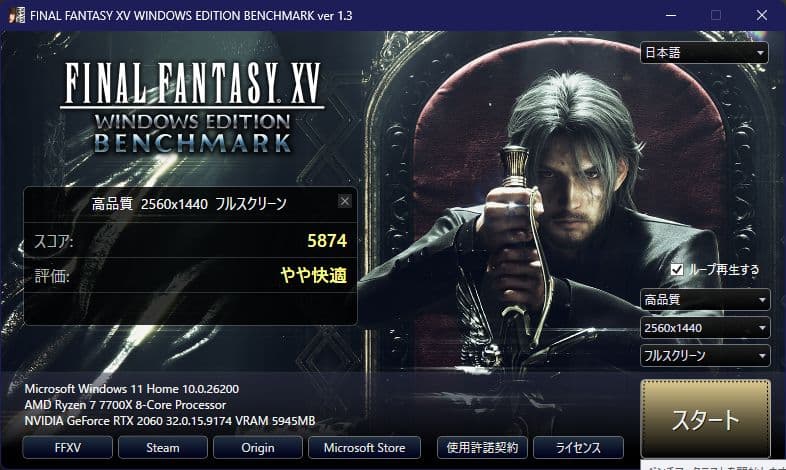Minimize the benchmark window
The height and width of the screenshot is (470, 786).
point(671,16)
